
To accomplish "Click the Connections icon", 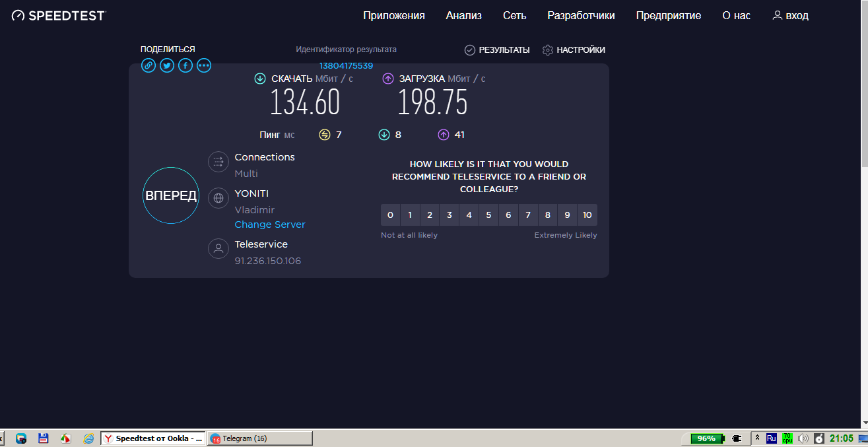I will 218,162.
